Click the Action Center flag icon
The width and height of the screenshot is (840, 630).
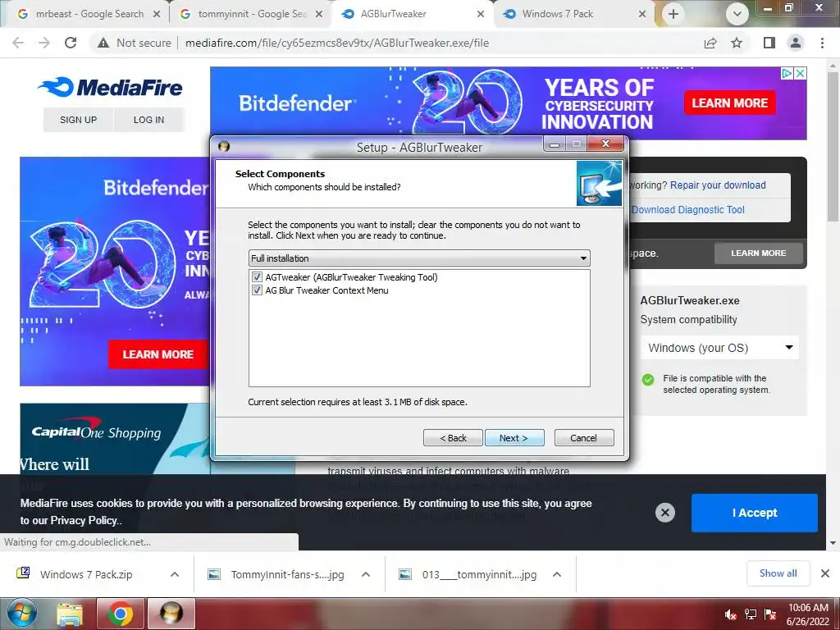coord(770,614)
